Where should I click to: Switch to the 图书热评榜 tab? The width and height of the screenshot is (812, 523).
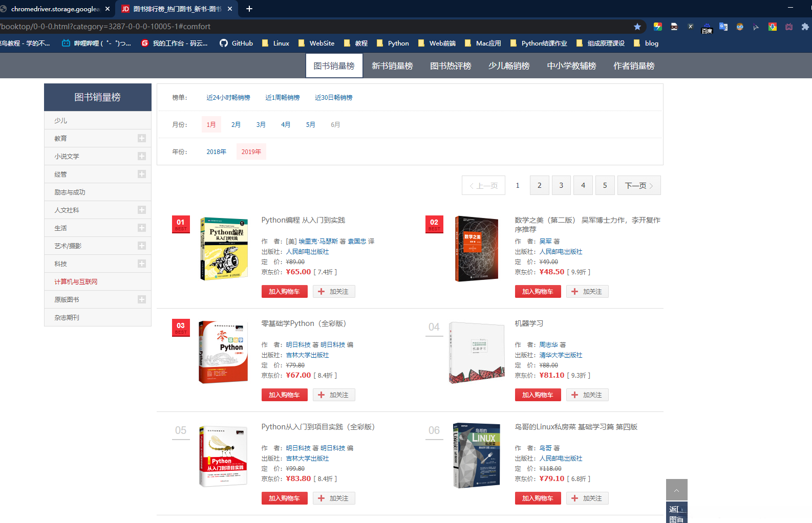451,66
